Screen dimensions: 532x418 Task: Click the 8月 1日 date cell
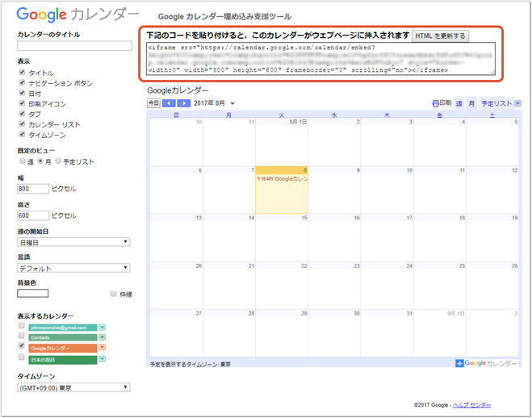click(298, 122)
